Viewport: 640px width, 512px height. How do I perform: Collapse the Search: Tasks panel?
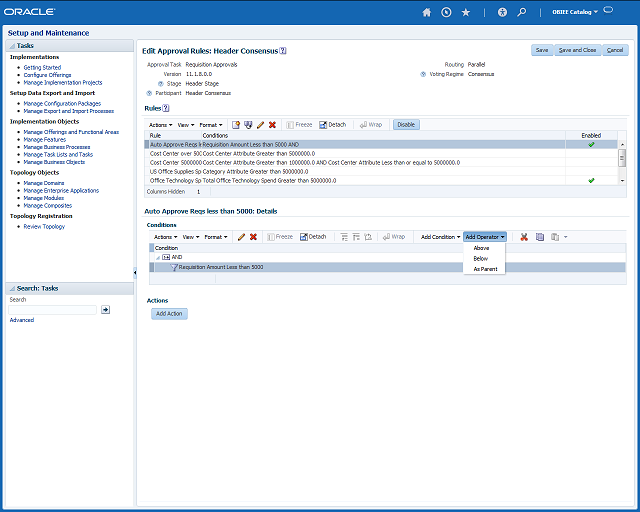12,289
